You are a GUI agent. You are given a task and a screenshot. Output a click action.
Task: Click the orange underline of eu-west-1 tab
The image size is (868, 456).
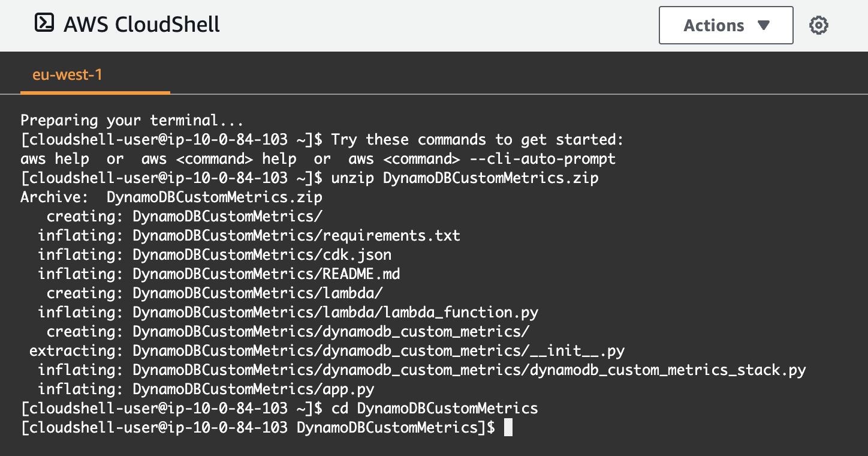[x=96, y=92]
